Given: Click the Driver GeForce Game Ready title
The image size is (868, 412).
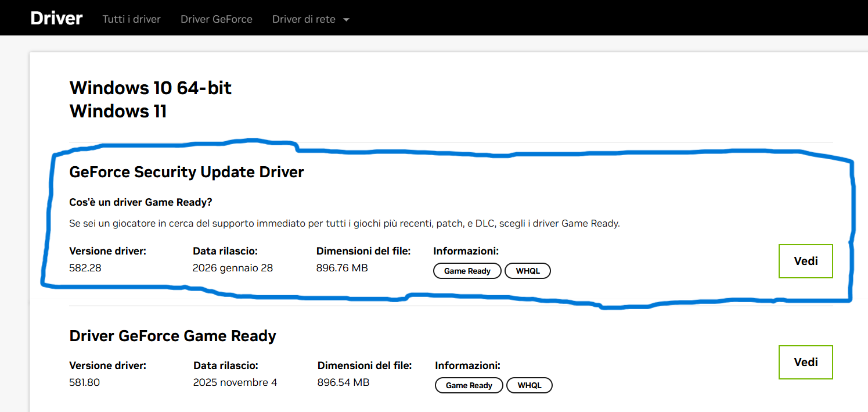Looking at the screenshot, I should 173,336.
